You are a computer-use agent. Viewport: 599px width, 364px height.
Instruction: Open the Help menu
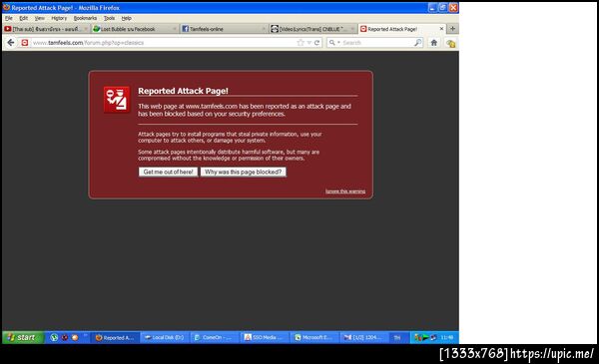pyautogui.click(x=127, y=18)
